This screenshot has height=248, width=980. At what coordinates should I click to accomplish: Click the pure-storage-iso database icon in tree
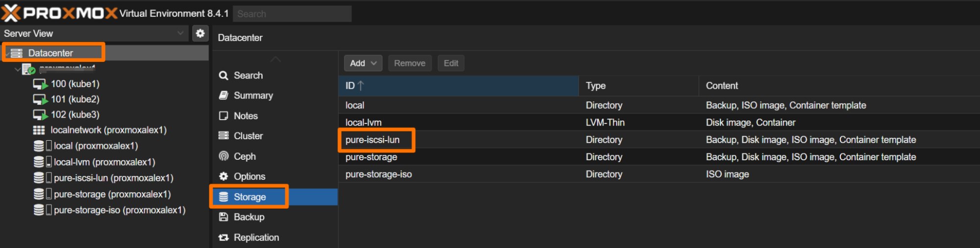[x=39, y=210]
